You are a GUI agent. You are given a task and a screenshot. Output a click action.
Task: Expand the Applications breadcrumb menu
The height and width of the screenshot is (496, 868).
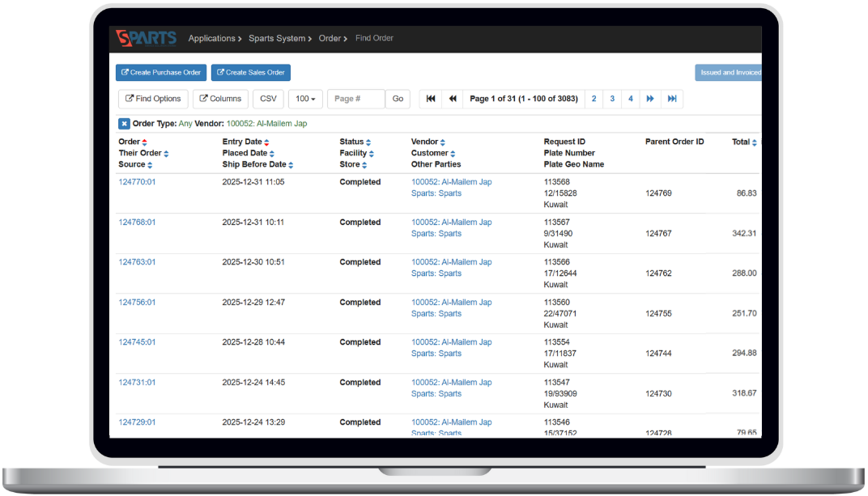[215, 38]
